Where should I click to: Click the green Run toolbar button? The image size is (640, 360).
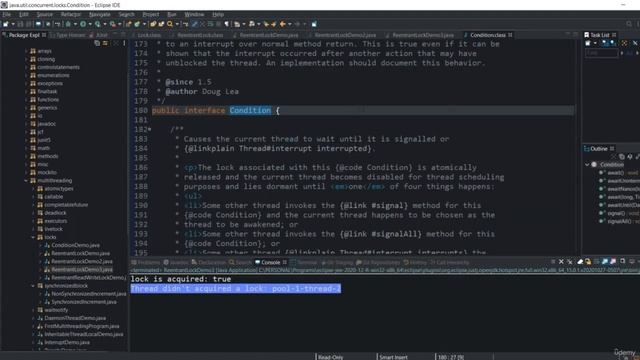click(83, 24)
